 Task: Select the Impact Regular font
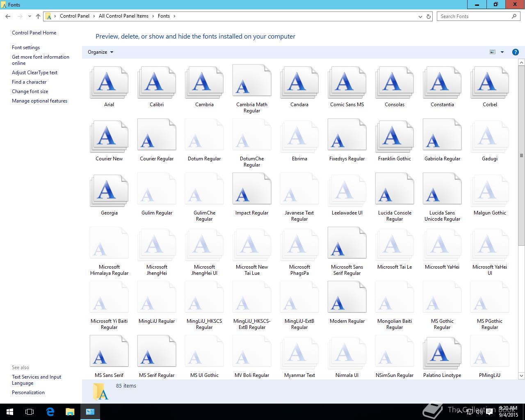click(252, 189)
